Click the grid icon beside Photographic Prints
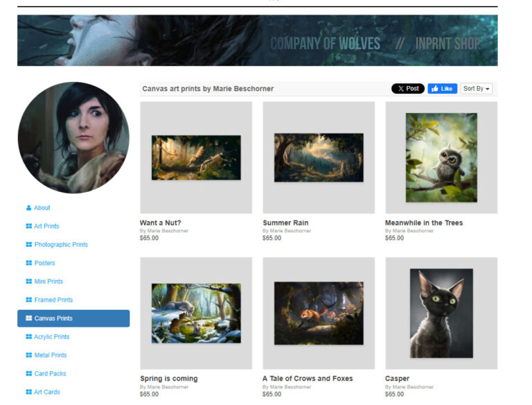Screen dimensions: 532x405 pyautogui.click(x=28, y=245)
